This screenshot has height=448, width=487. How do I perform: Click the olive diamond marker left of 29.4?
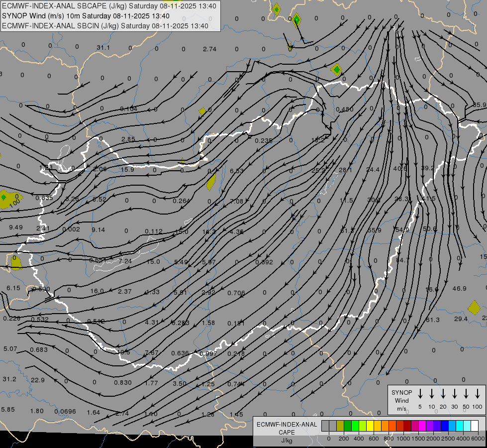474,308
